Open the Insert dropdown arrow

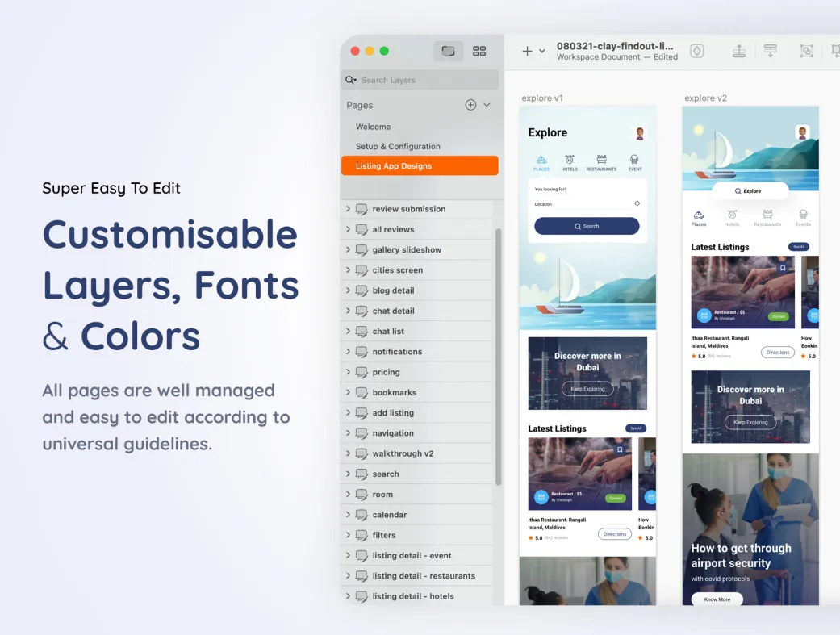(542, 51)
